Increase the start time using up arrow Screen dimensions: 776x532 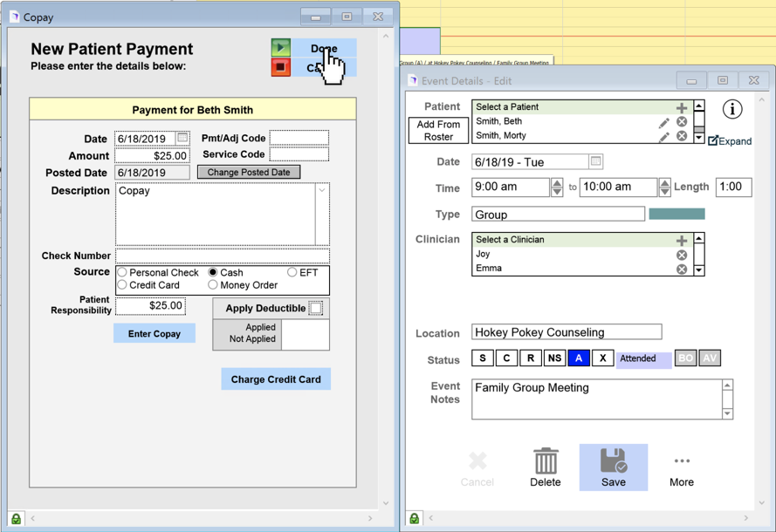557,182
